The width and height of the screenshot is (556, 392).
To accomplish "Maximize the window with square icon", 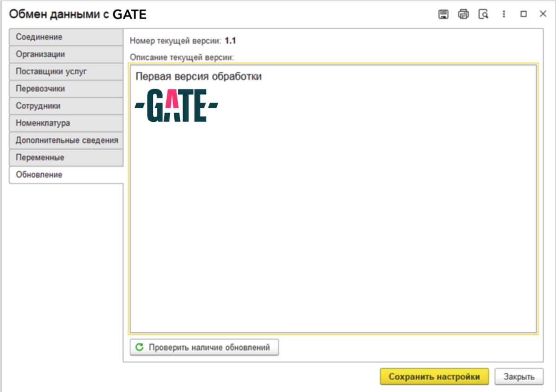I will tap(524, 14).
